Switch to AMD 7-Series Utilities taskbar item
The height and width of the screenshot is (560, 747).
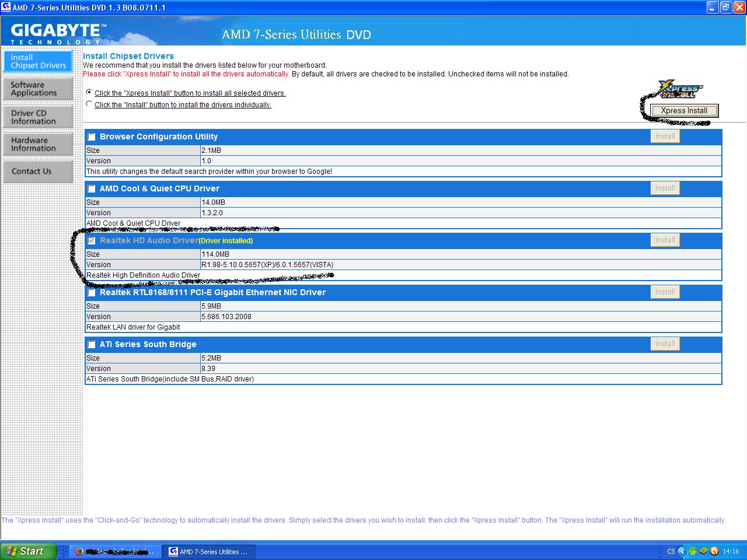point(209,551)
